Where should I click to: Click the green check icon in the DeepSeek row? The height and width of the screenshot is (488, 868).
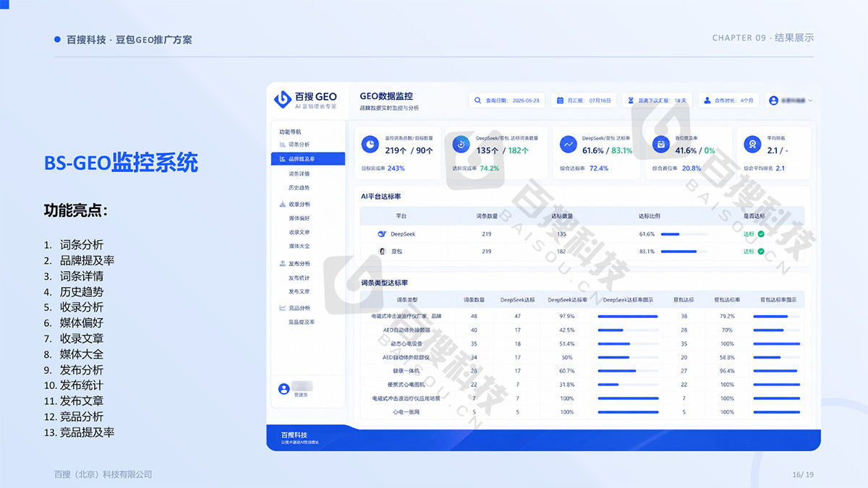tap(761, 234)
